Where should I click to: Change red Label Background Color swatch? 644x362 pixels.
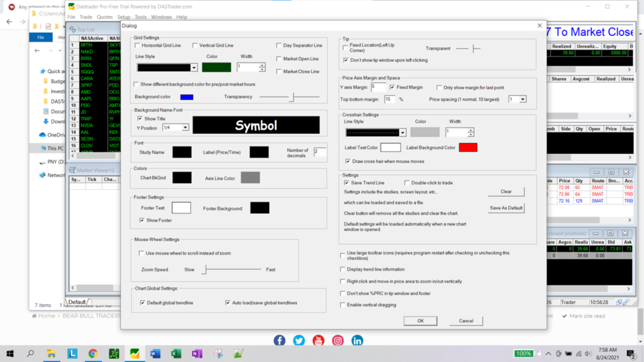pyautogui.click(x=468, y=148)
